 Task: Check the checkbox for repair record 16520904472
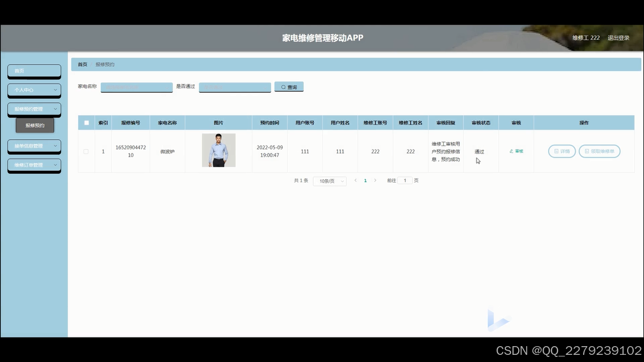tap(87, 151)
